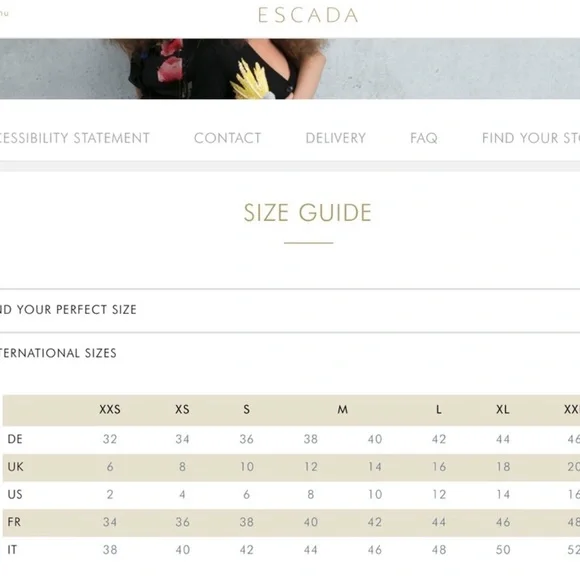Select the XXS column header
This screenshot has width=580, height=580.
tap(110, 409)
